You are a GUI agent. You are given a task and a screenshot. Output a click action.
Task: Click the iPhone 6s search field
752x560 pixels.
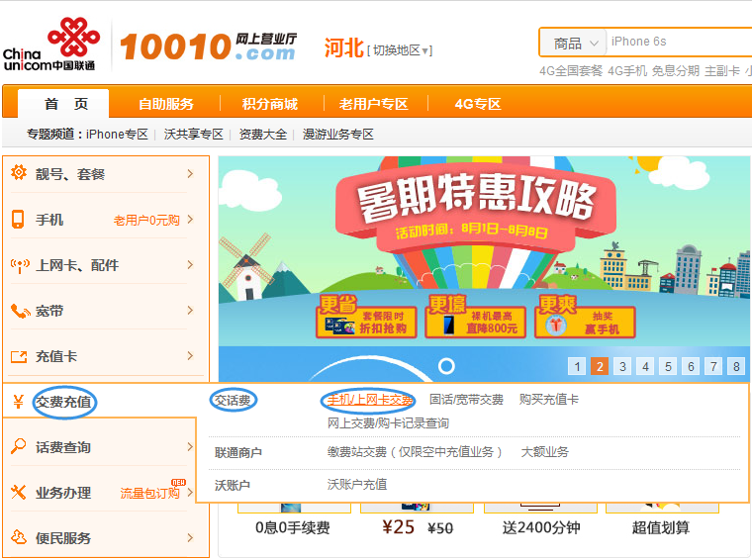click(x=679, y=43)
